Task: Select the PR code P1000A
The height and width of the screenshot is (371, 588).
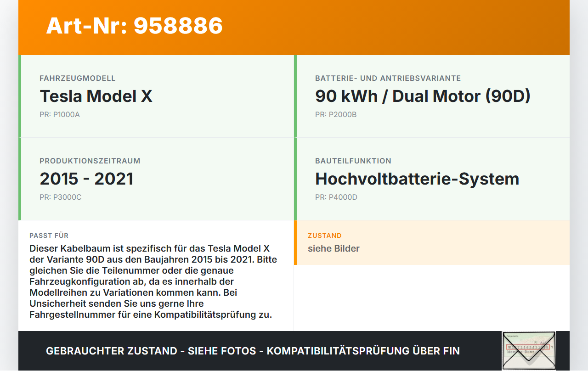Action: [x=60, y=114]
